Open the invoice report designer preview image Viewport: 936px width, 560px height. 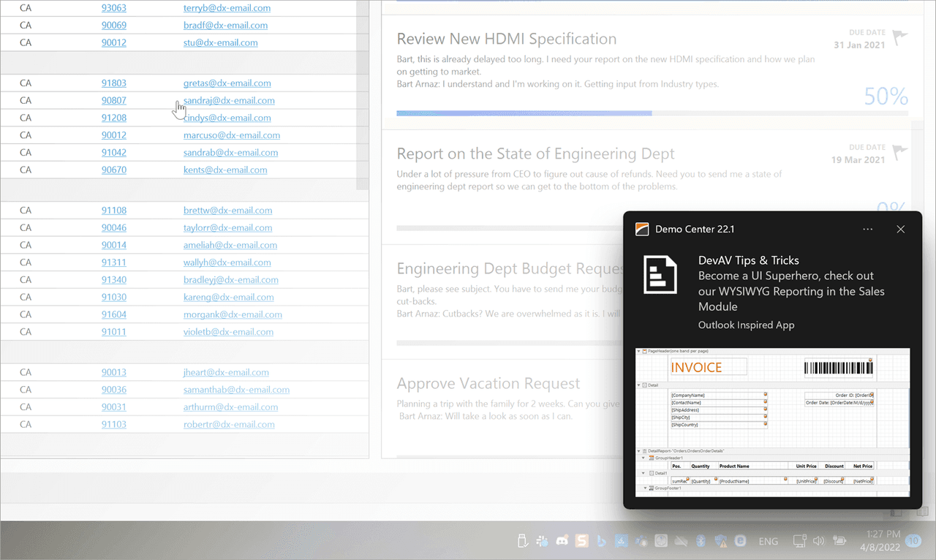772,422
